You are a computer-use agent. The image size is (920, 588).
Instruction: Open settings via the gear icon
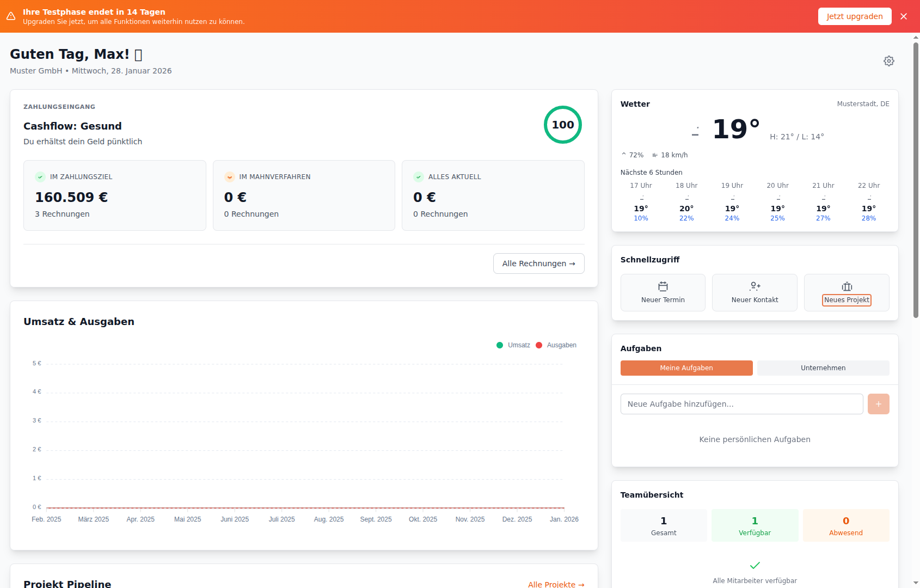[888, 61]
